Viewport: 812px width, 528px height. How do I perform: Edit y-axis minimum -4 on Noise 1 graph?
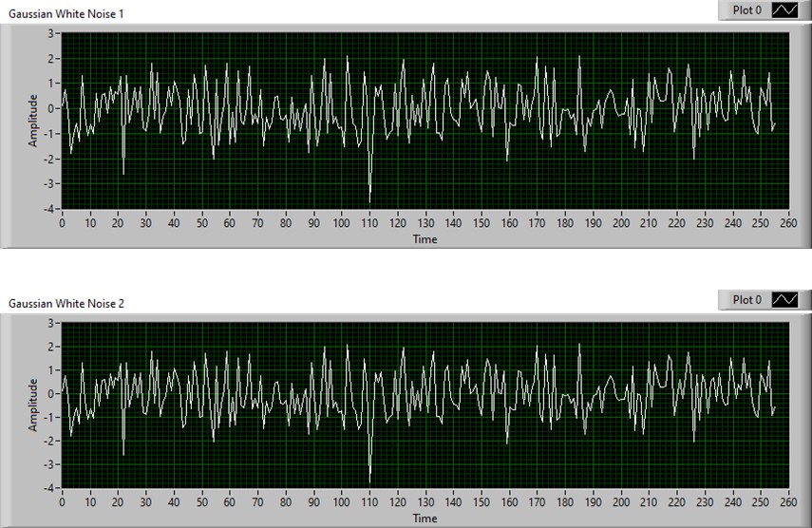coord(48,209)
